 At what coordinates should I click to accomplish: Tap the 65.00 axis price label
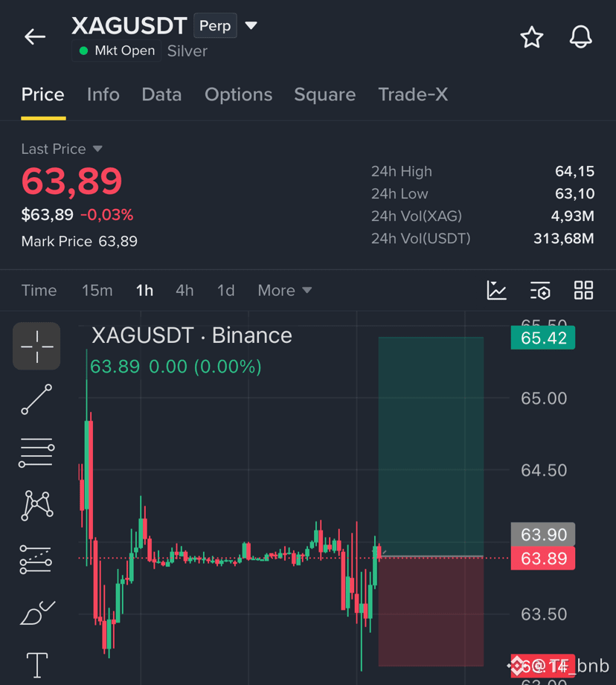point(544,399)
